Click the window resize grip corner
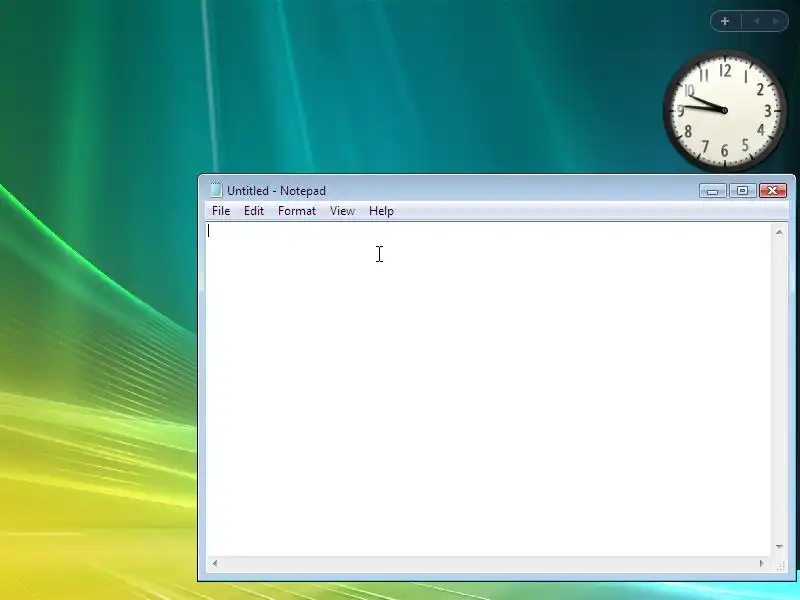800x600 pixels. [x=781, y=565]
